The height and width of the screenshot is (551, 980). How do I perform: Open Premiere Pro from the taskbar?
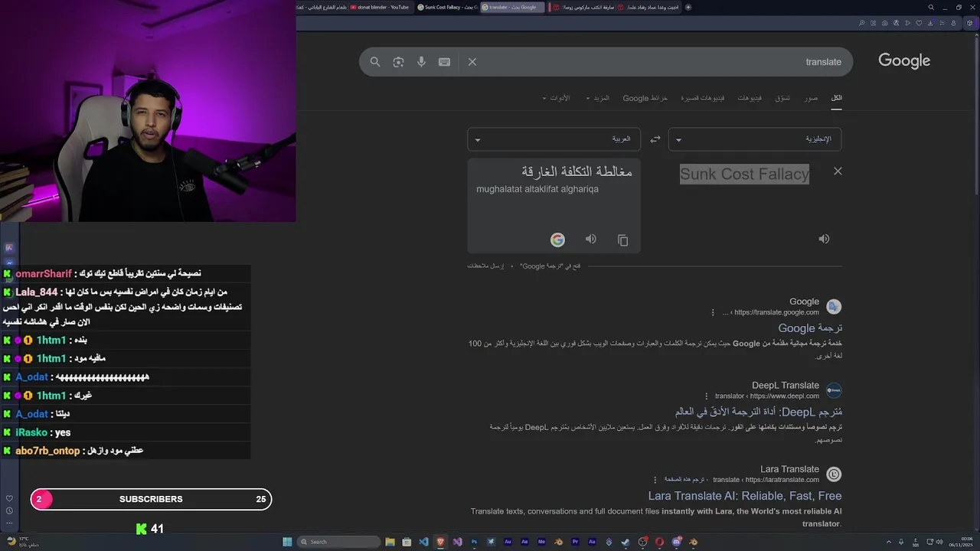575,542
